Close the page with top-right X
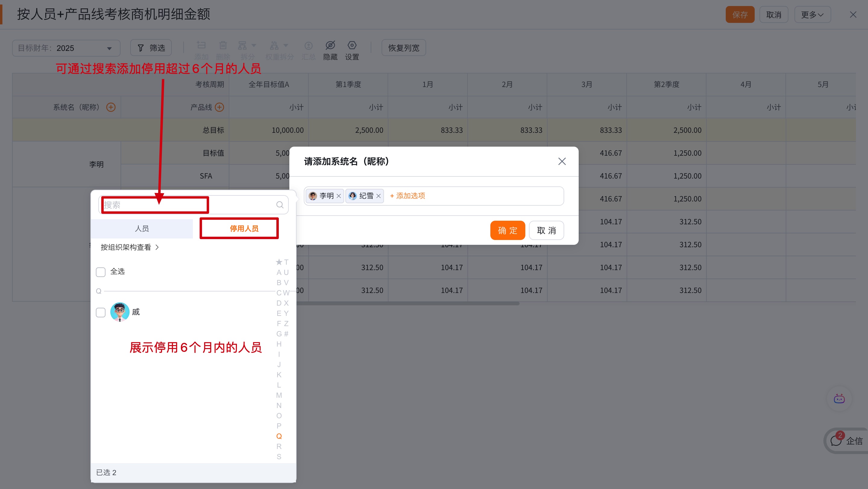 [853, 15]
